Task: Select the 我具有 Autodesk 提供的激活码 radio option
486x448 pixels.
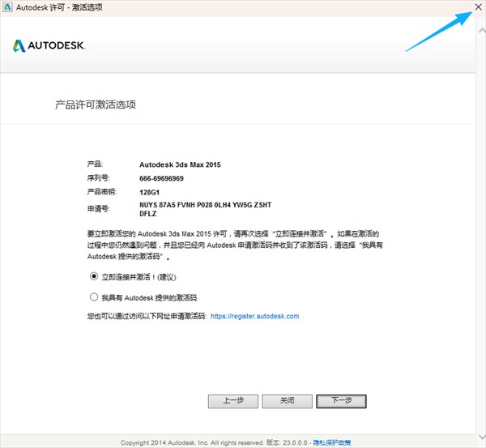Action: point(94,297)
